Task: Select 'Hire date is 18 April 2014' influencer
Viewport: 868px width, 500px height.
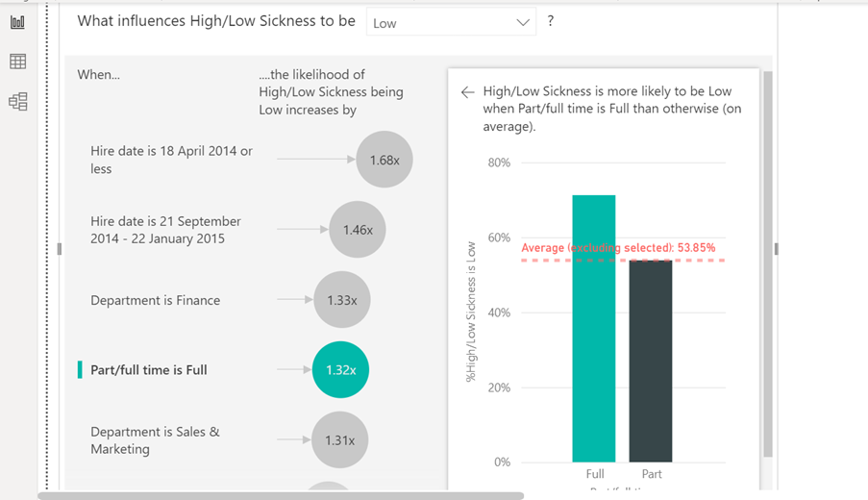Action: [171, 160]
